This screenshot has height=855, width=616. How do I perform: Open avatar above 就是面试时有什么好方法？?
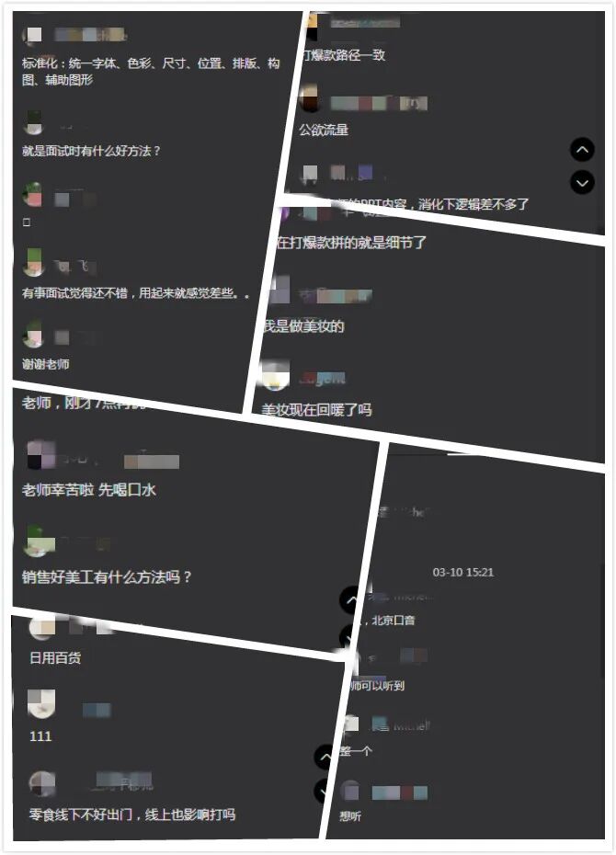[x=34, y=122]
